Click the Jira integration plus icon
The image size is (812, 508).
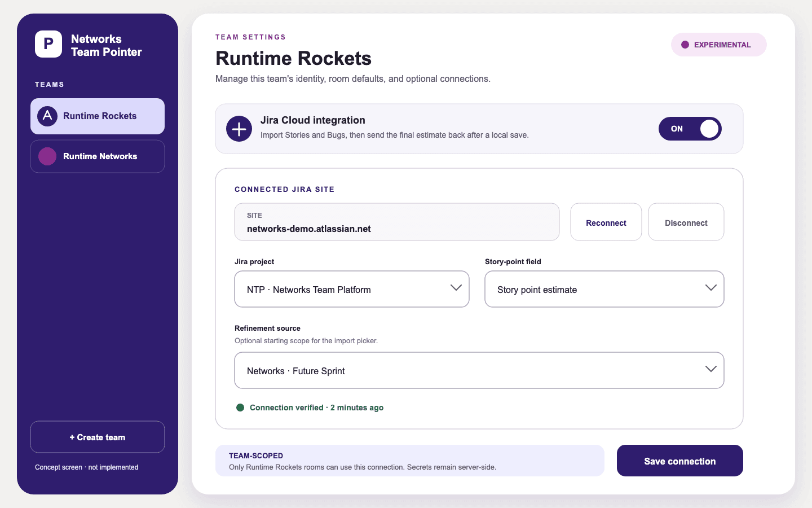pos(239,129)
